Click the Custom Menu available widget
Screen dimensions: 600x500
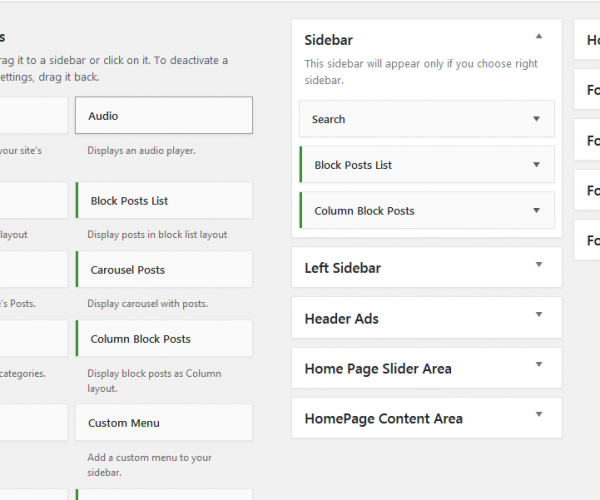[164, 423]
